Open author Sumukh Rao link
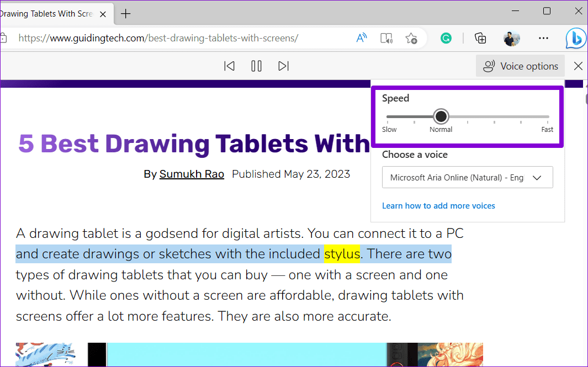The image size is (588, 367). click(192, 174)
